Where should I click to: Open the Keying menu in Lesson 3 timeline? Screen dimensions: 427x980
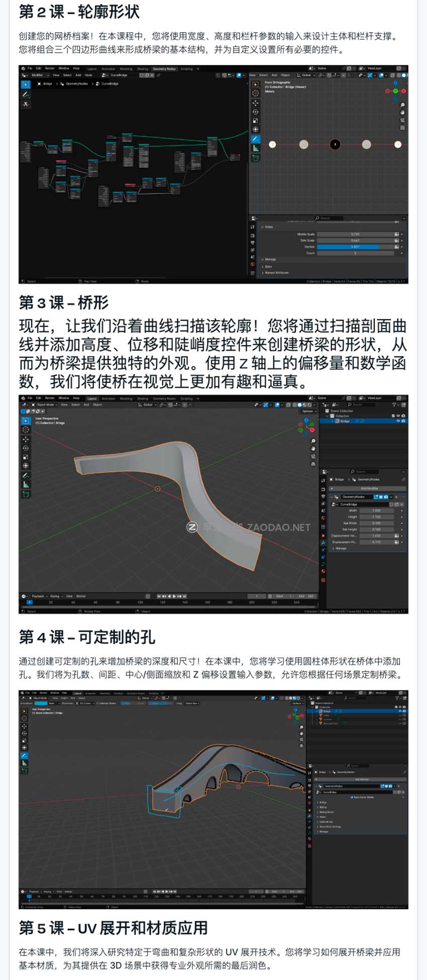pos(56,596)
